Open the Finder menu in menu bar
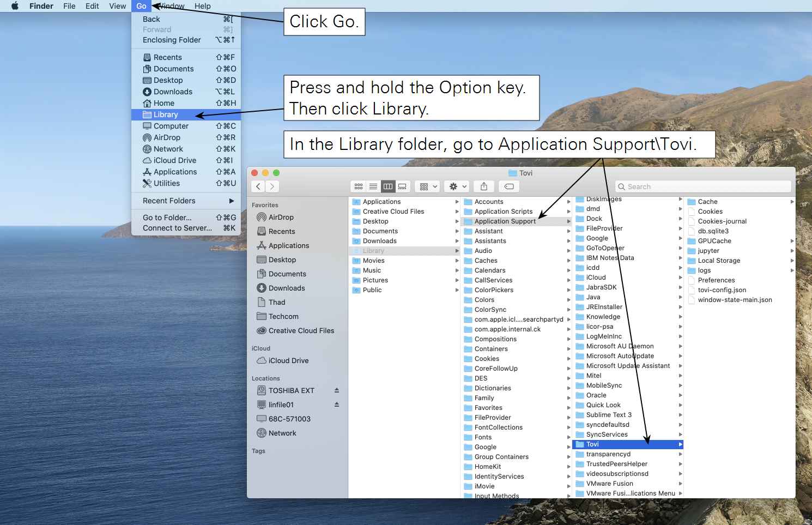The width and height of the screenshot is (812, 525). [x=41, y=6]
